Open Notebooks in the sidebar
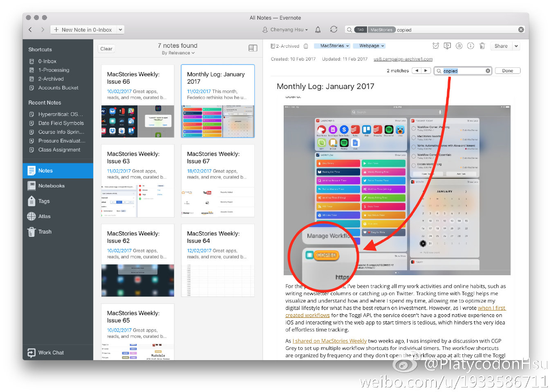This screenshot has width=551, height=392. pos(51,186)
